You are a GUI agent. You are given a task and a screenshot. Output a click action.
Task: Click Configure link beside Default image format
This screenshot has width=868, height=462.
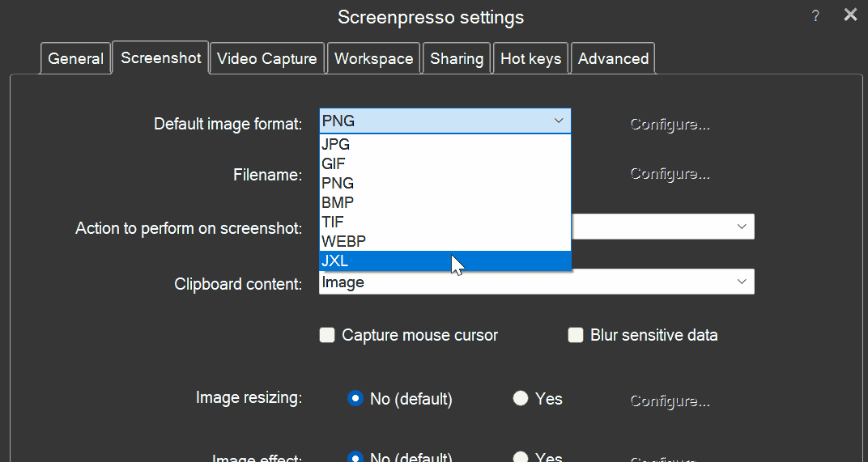point(670,125)
